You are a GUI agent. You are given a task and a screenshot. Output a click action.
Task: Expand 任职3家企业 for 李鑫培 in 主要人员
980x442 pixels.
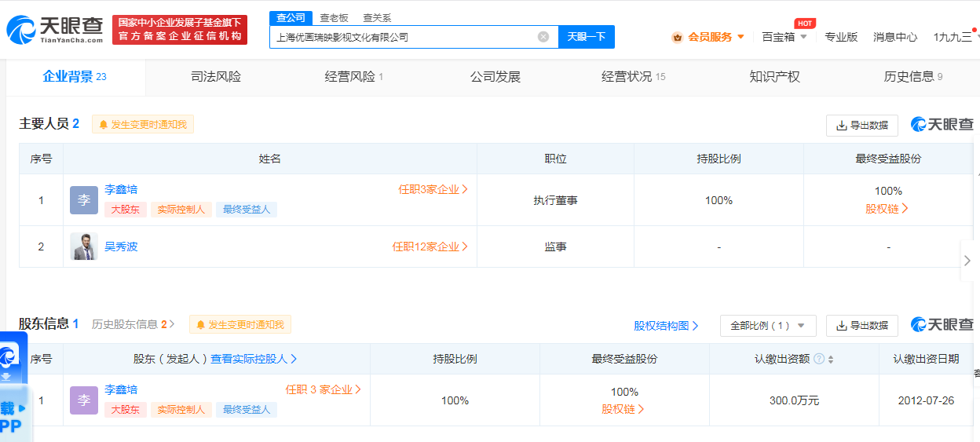(433, 189)
